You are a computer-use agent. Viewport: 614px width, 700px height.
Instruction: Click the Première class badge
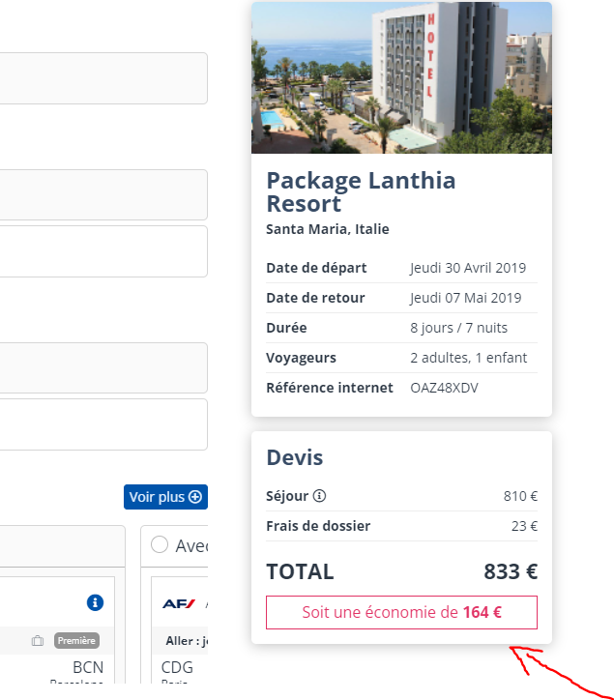[x=76, y=640]
